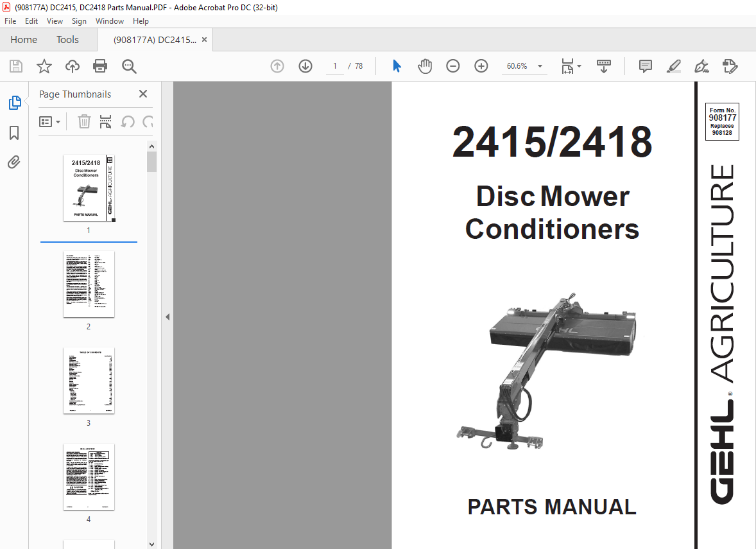Screen dimensions: 756x549
Task: Delete selected page with trash icon
Action: point(84,121)
